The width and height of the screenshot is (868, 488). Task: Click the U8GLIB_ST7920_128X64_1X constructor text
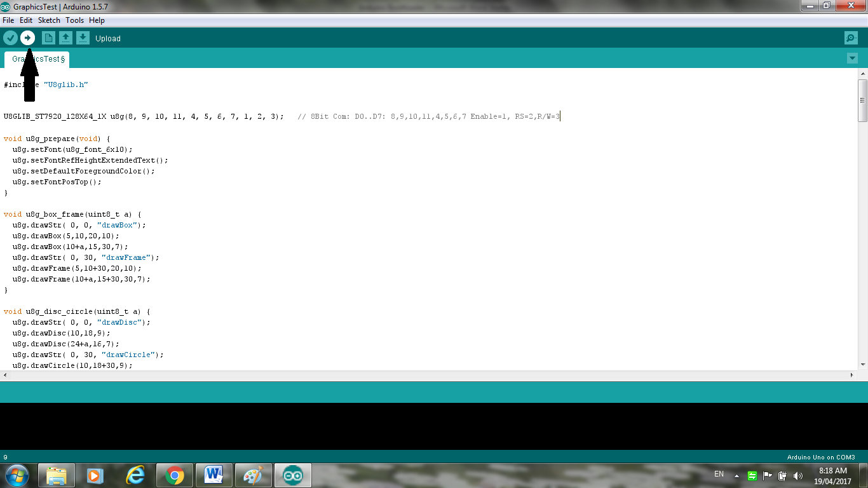coord(55,117)
